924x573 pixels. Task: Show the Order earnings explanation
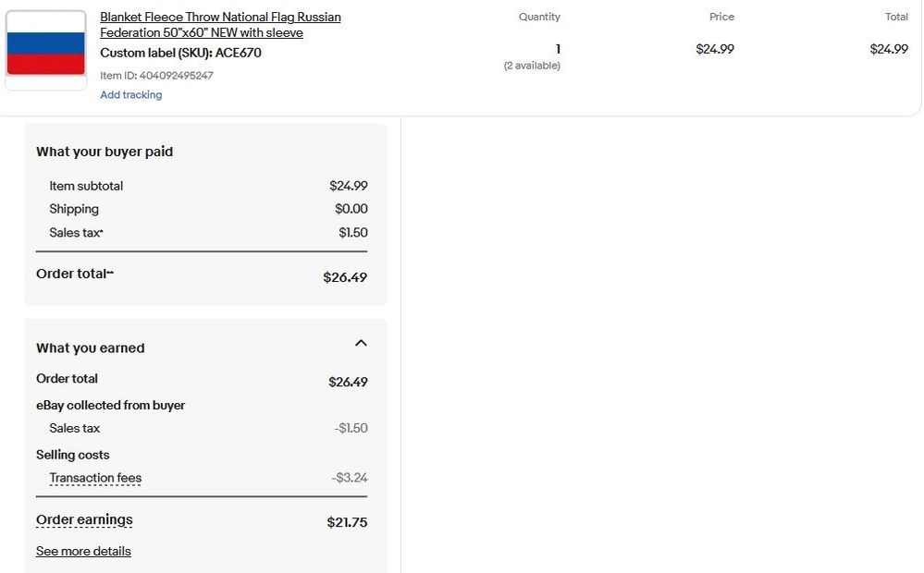click(x=84, y=520)
